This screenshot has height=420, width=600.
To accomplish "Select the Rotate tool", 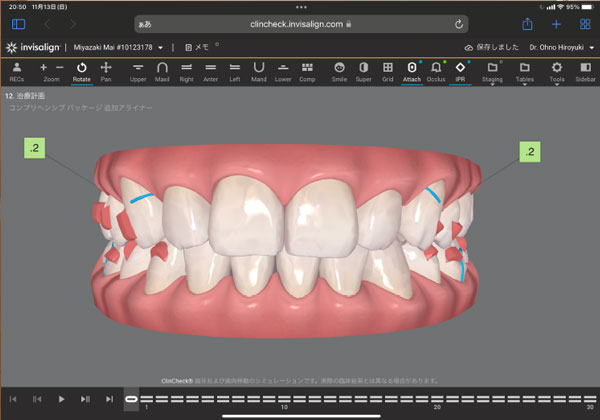I will pyautogui.click(x=82, y=72).
